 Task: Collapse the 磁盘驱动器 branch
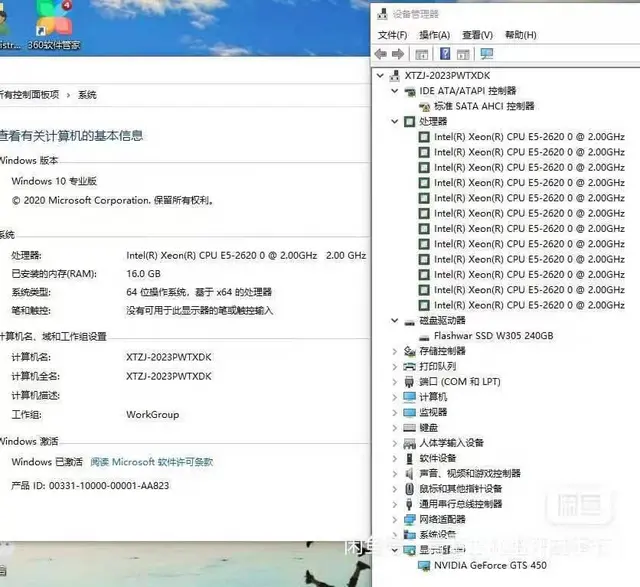click(x=395, y=321)
